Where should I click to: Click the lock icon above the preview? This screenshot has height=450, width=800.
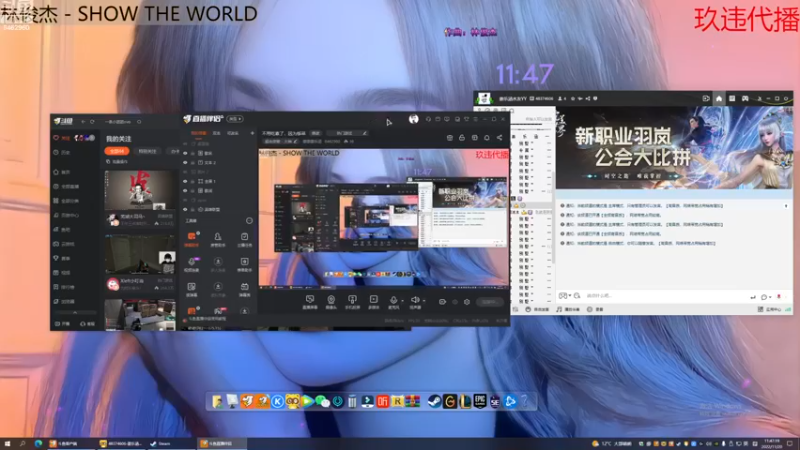click(462, 138)
